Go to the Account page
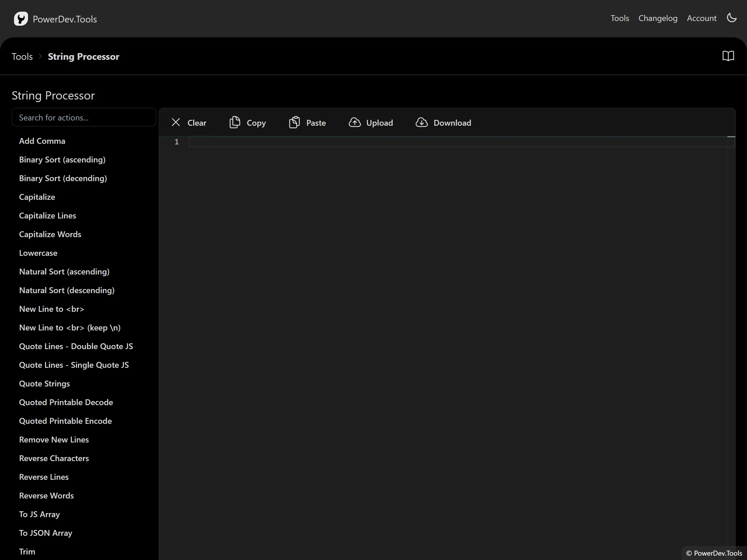 pos(701,18)
